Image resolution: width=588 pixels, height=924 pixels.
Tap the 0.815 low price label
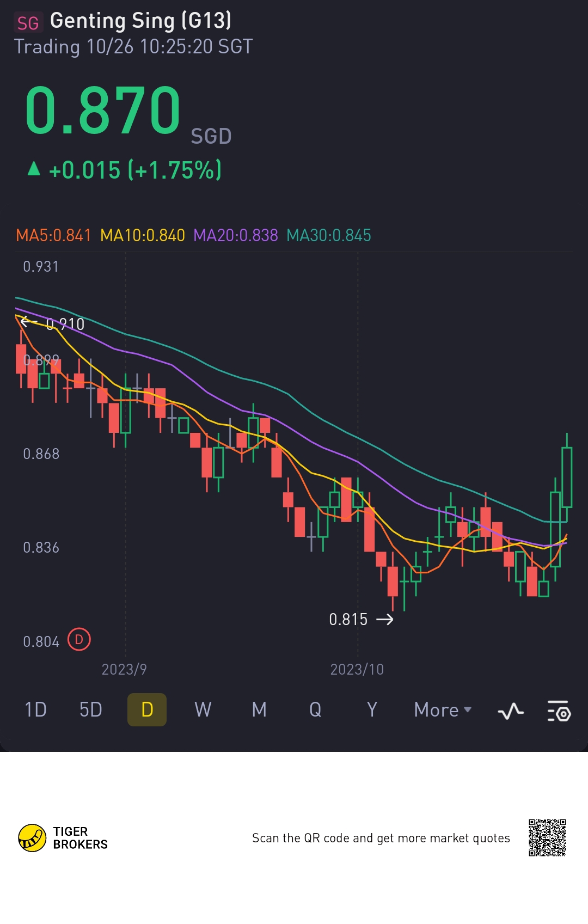click(x=348, y=619)
